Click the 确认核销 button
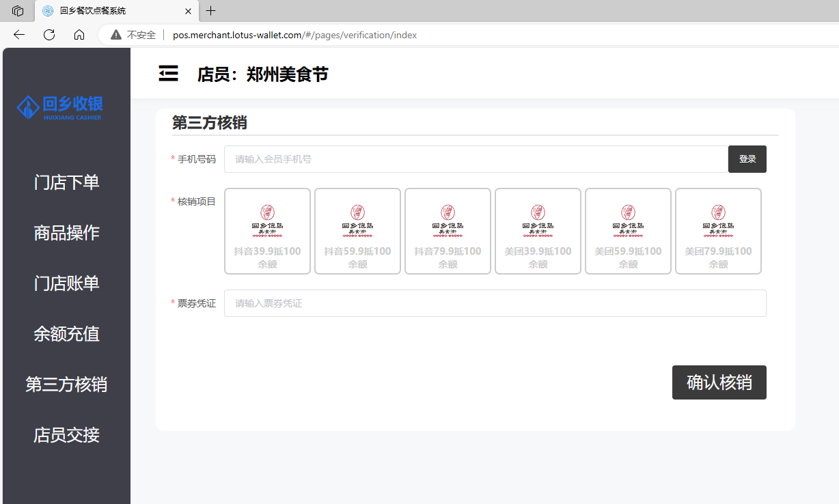The height and width of the screenshot is (504, 839). [x=719, y=382]
